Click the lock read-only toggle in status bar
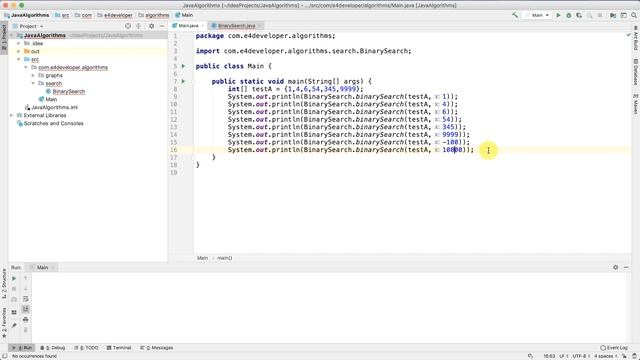The width and height of the screenshot is (640, 360). coord(624,356)
